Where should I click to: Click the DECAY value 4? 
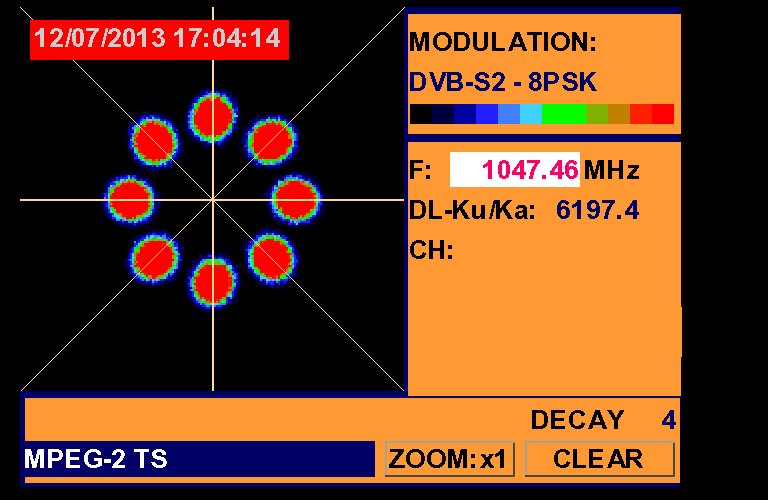668,420
